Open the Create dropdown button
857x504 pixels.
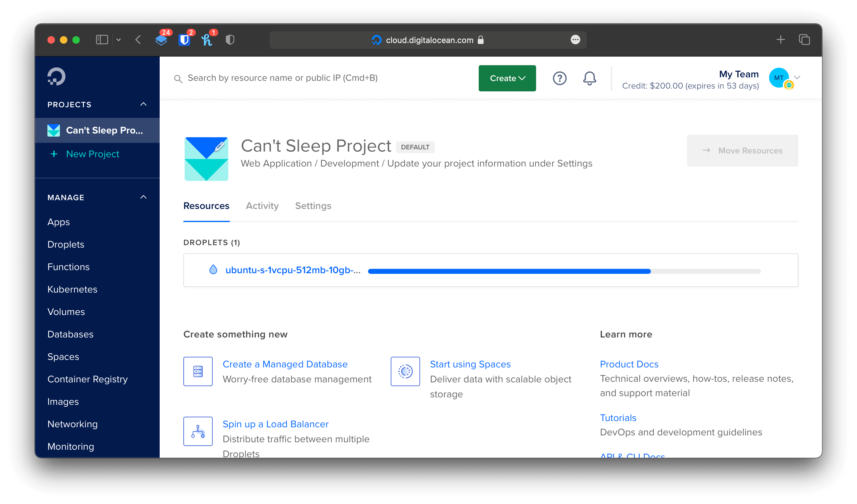pyautogui.click(x=507, y=78)
